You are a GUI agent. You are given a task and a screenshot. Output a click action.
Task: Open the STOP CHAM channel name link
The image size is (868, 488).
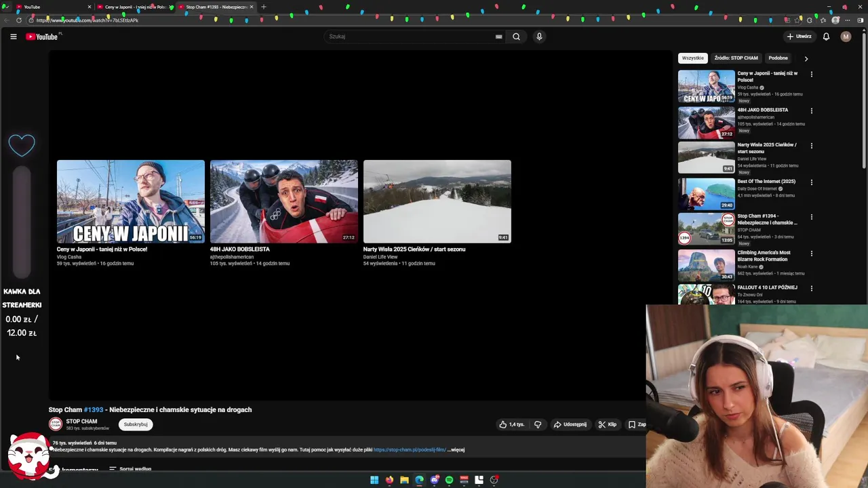81,422
